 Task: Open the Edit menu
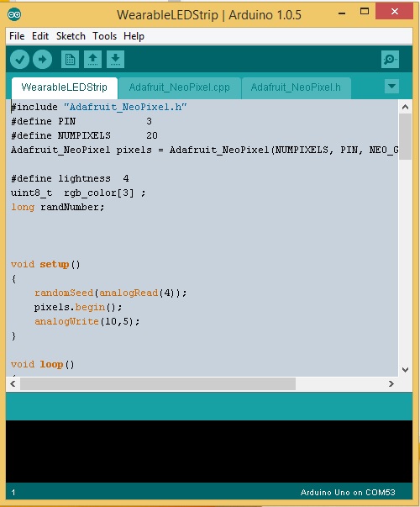tap(40, 36)
